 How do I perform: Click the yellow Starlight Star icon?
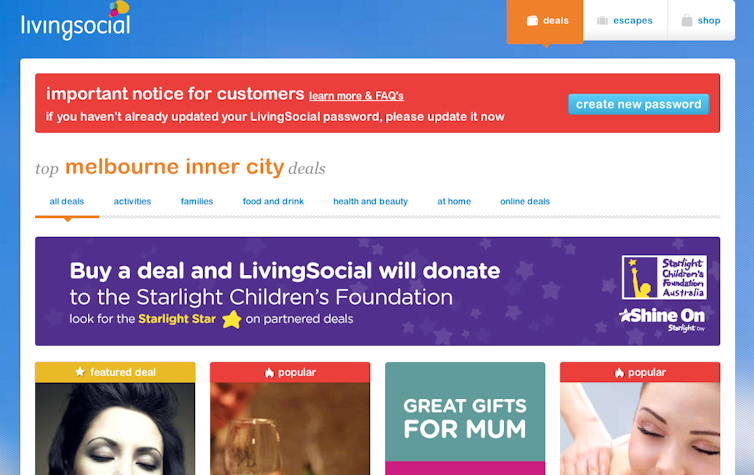(x=231, y=319)
